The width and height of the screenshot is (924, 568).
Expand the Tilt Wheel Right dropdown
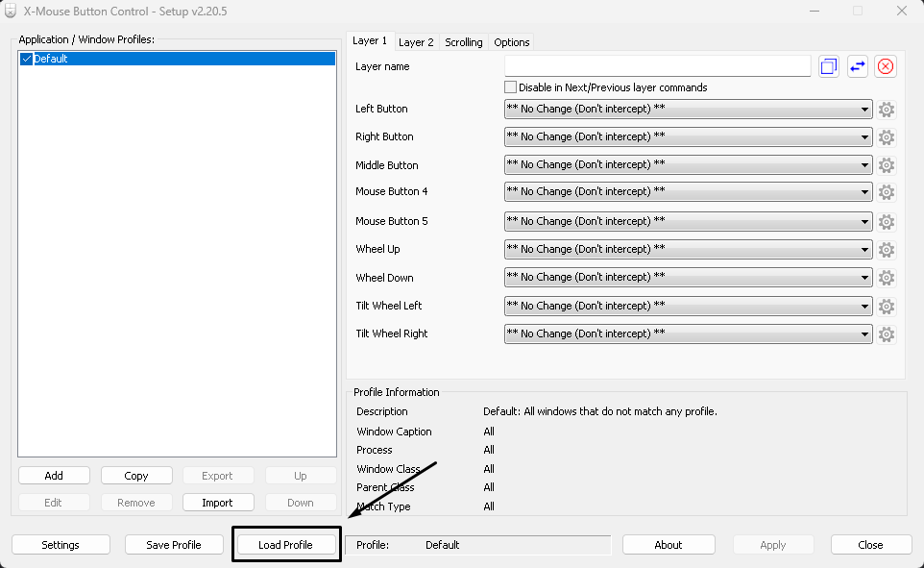coord(689,333)
